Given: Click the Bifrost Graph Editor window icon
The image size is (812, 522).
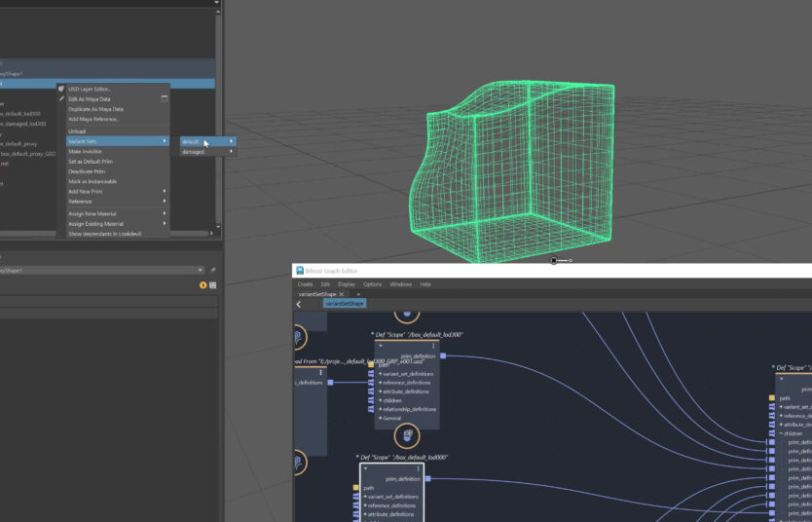Looking at the screenshot, I should click(298, 270).
